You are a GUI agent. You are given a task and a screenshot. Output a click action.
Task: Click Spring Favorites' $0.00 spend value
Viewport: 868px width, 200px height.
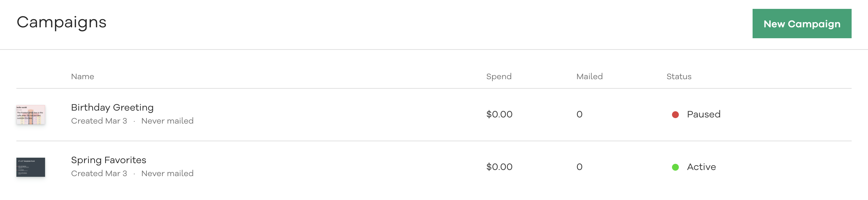(x=499, y=167)
